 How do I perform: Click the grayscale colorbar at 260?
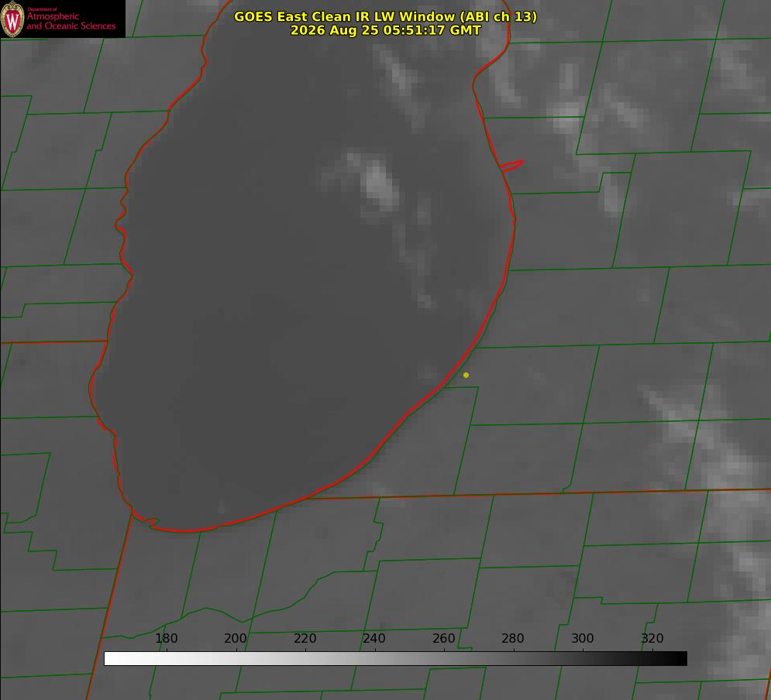[444, 658]
